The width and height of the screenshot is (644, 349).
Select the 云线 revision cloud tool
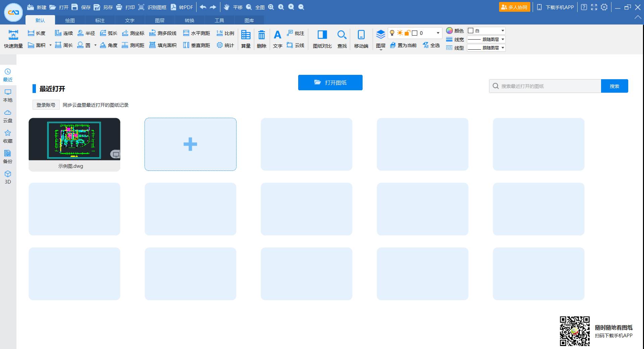tap(296, 45)
